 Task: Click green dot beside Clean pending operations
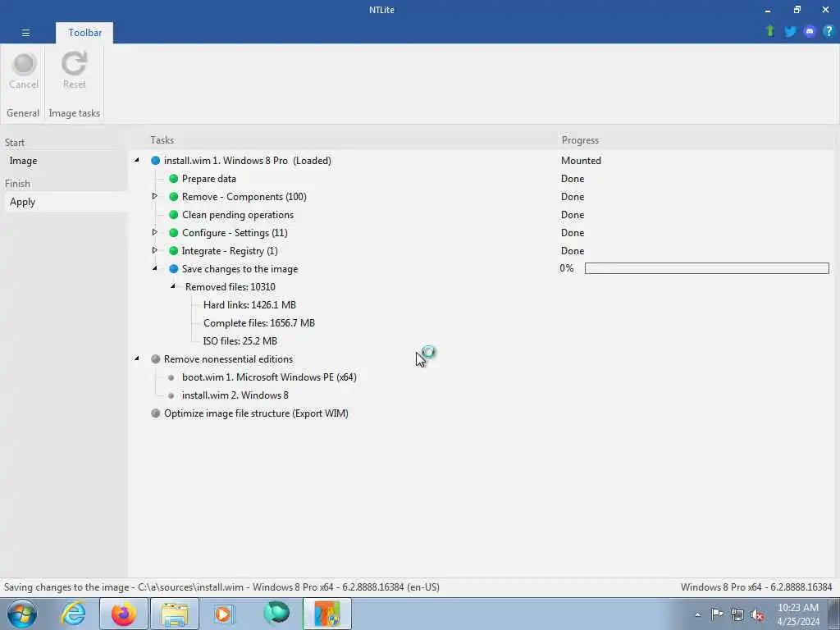[174, 215]
